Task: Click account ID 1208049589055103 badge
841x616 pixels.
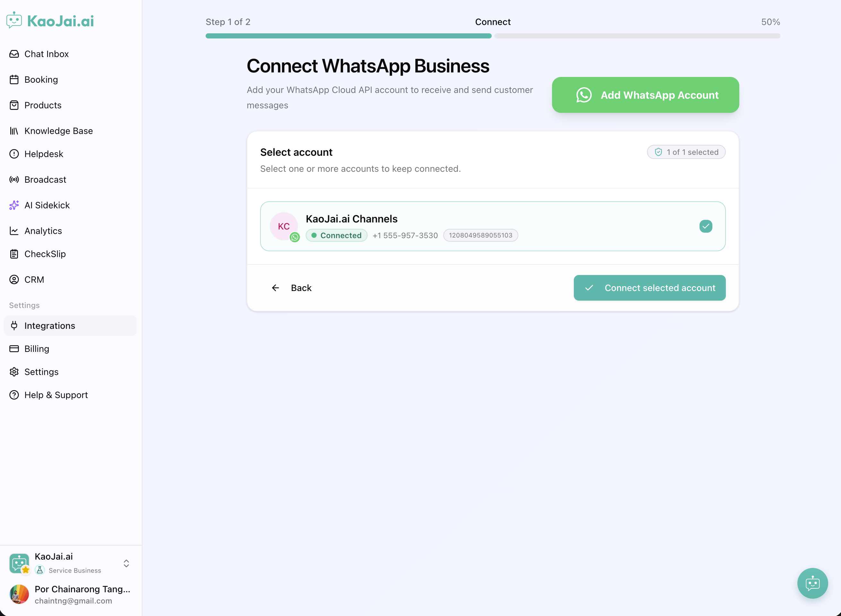Action: pyautogui.click(x=480, y=236)
